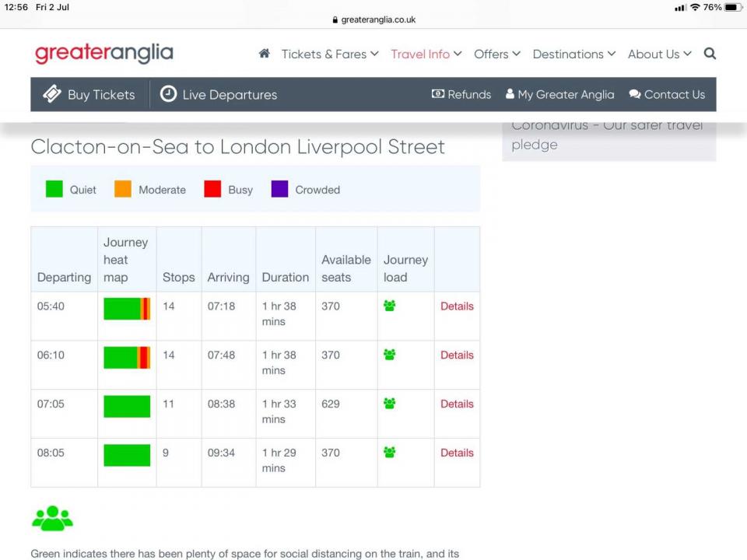Click the Refunds banknote icon
Screen dimensions: 747x560
click(x=438, y=93)
